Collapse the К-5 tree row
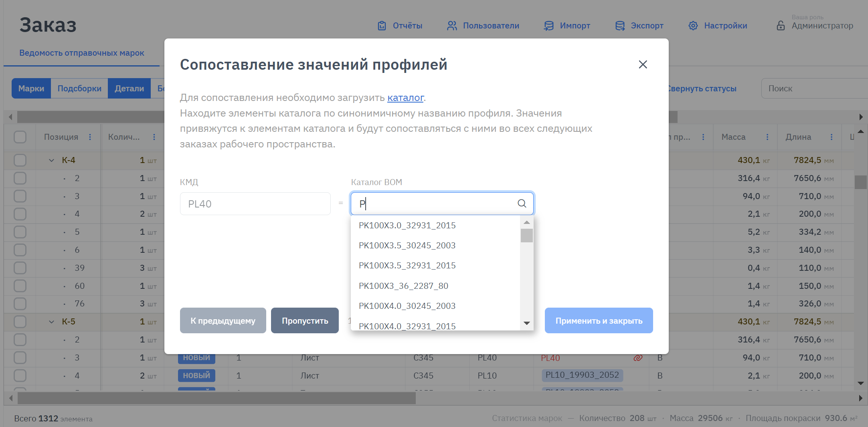Screen dimensions: 868x427 coord(51,322)
